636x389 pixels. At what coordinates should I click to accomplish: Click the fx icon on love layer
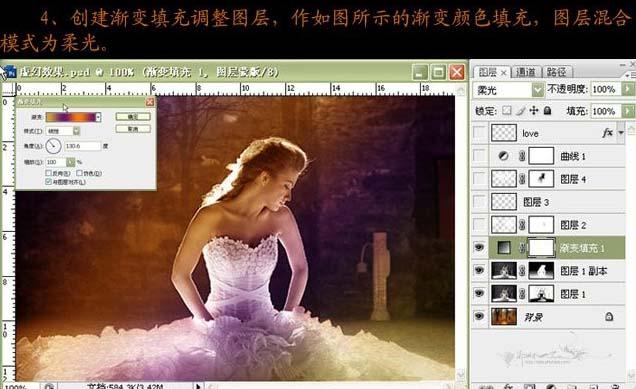[607, 133]
